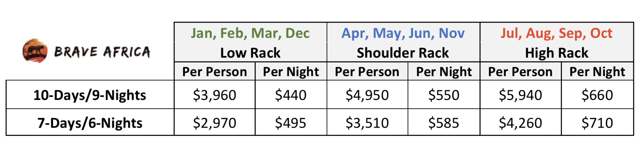644x147 pixels.
Task: Click the $3,510 price cell
Action: 367,123
